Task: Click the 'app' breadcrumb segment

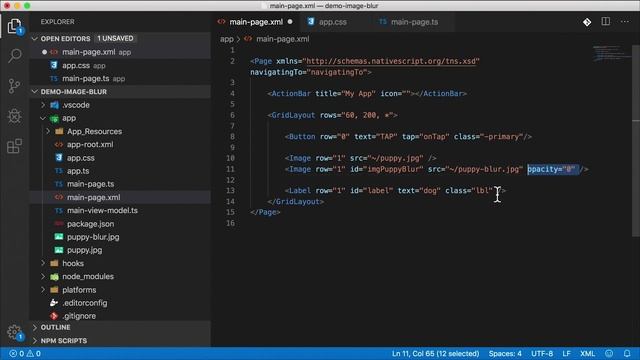Action: [x=227, y=39]
